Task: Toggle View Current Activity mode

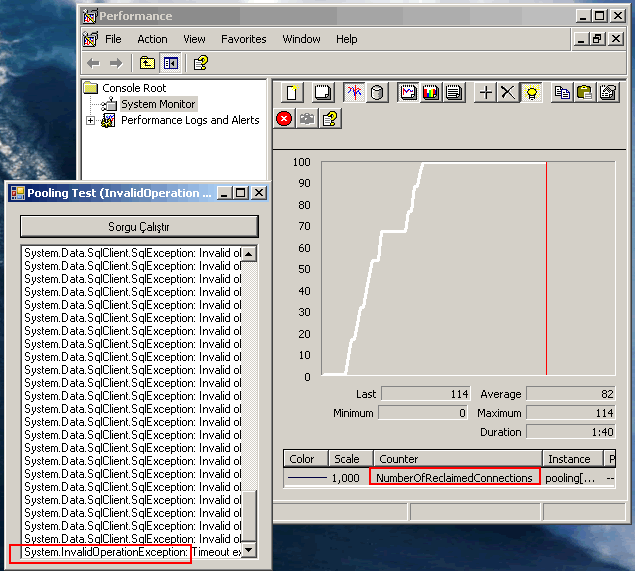Action: click(354, 93)
